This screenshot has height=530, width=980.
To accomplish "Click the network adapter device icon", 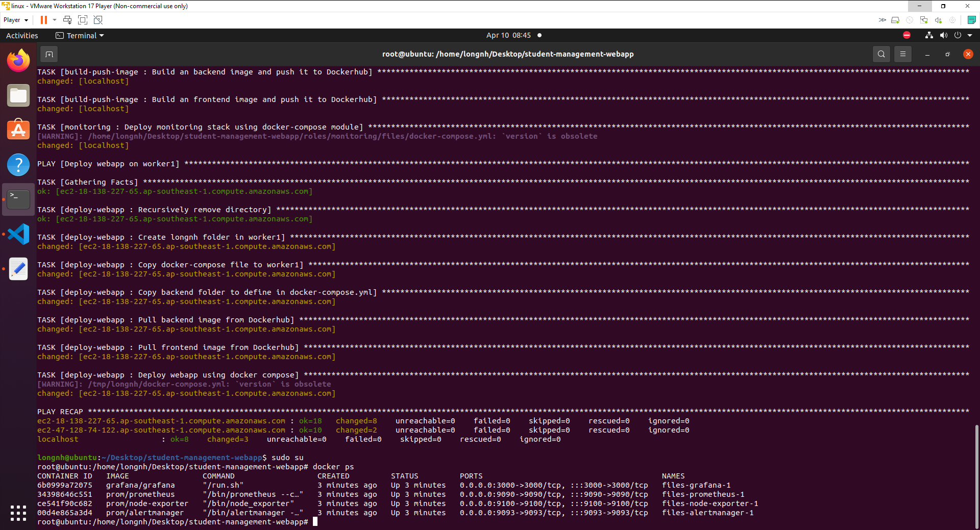I will (x=924, y=20).
